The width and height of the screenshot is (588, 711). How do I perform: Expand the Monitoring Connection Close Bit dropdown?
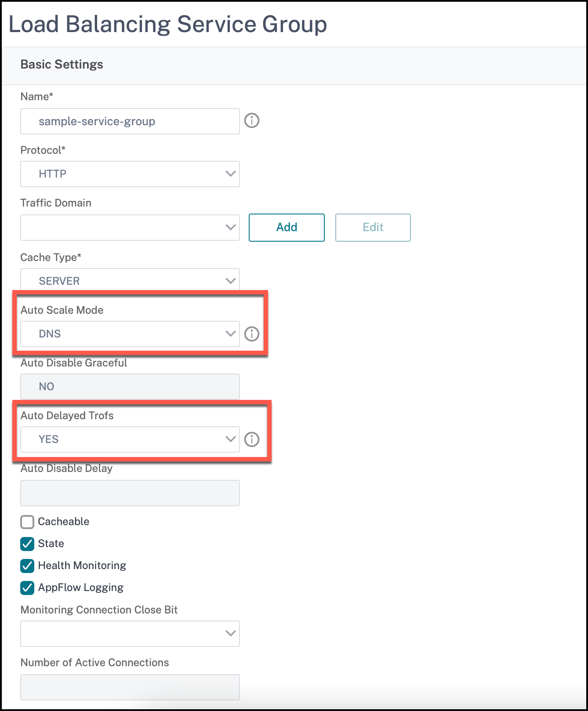(130, 634)
